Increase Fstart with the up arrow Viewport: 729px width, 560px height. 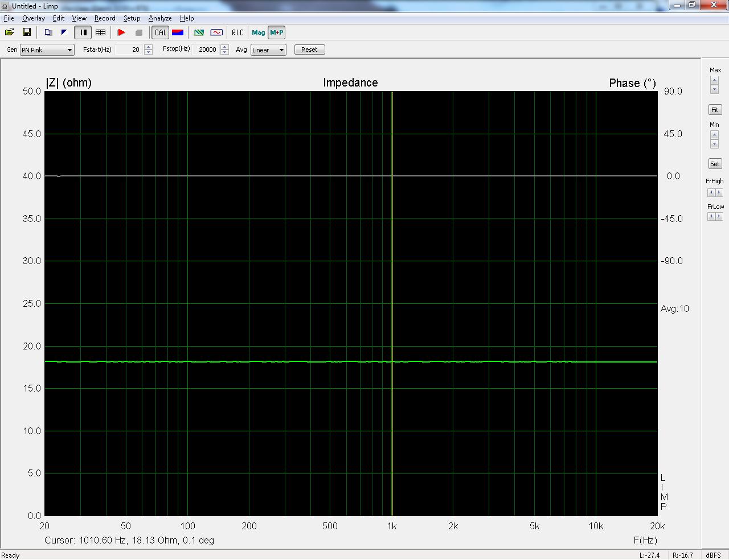148,47
